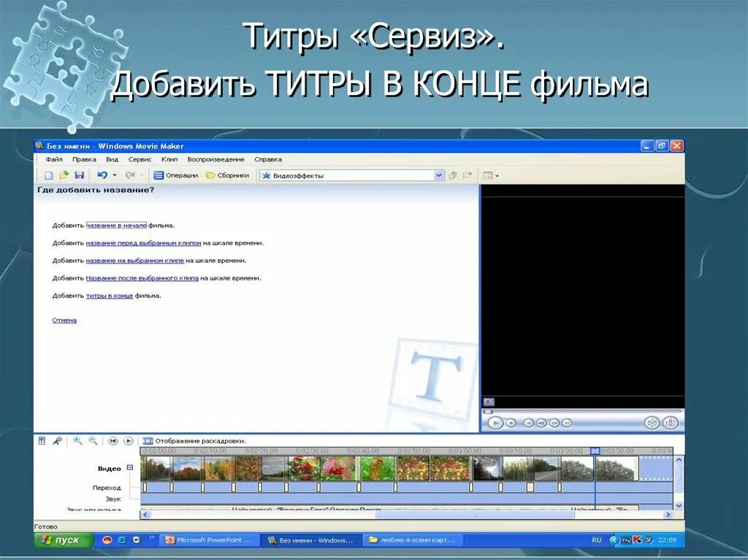Click the Undo arrow icon
This screenshot has width=748, height=560.
coord(102,175)
